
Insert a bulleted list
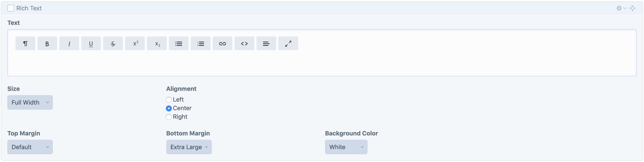(x=179, y=43)
